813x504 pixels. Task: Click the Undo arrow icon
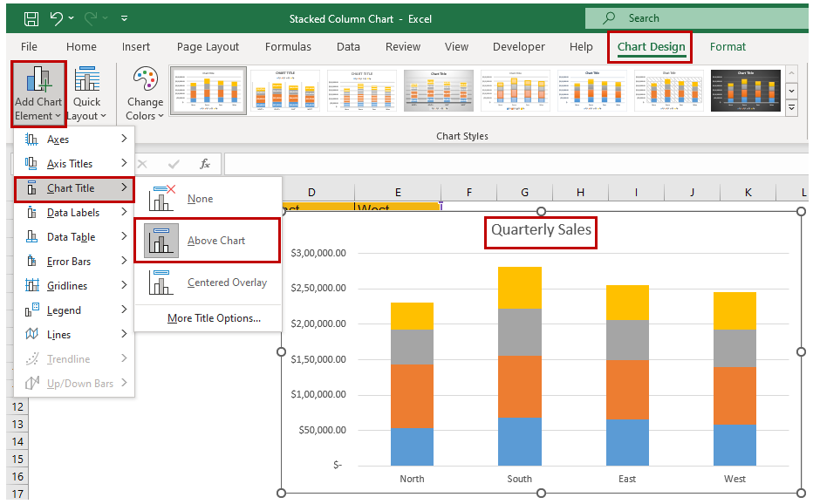[57, 18]
